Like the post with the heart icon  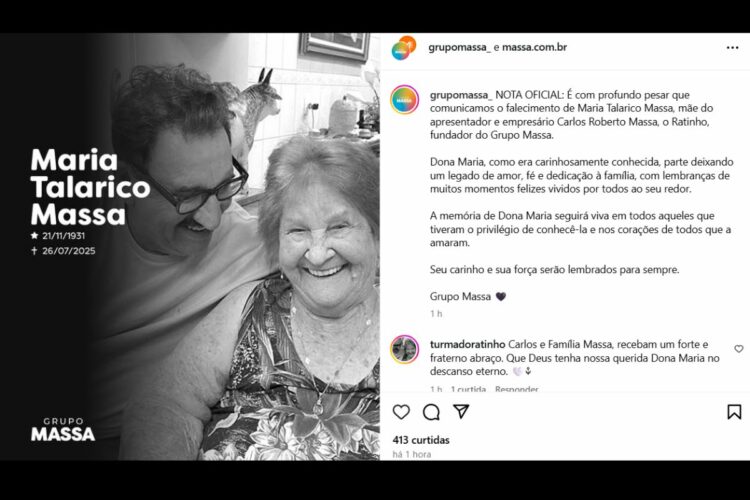pos(401,411)
